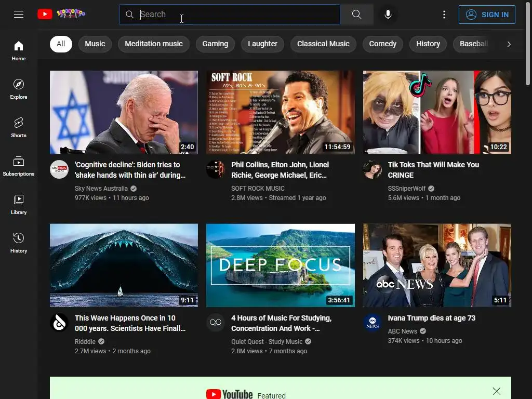Select the Meditation music chip

point(154,44)
